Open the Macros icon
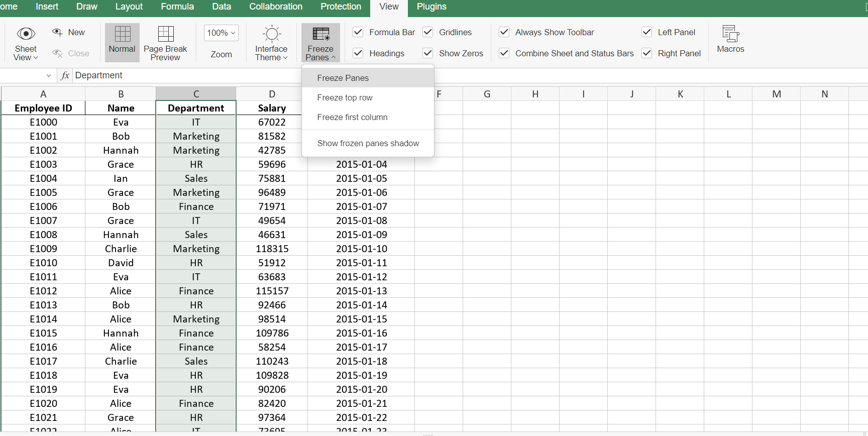The height and width of the screenshot is (436, 868). pos(730,34)
